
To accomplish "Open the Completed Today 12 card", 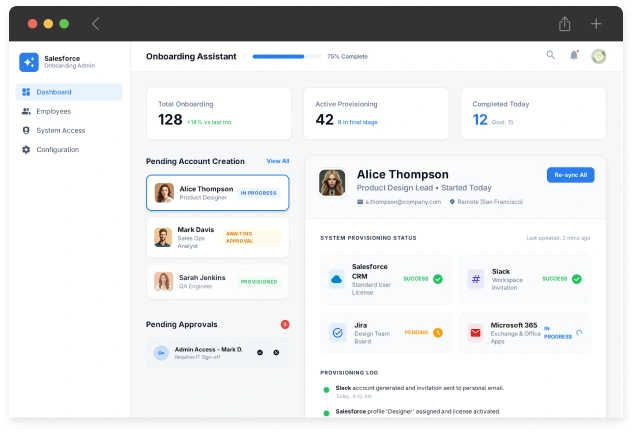I will pyautogui.click(x=533, y=114).
